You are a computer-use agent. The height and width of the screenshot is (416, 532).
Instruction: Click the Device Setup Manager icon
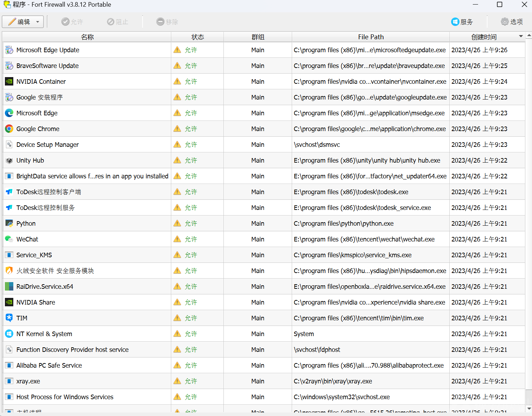pos(9,145)
